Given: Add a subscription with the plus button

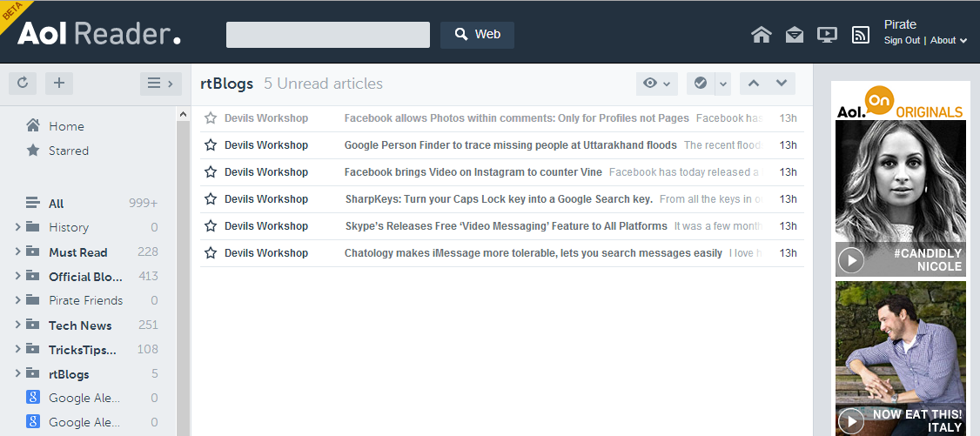Looking at the screenshot, I should (x=59, y=83).
